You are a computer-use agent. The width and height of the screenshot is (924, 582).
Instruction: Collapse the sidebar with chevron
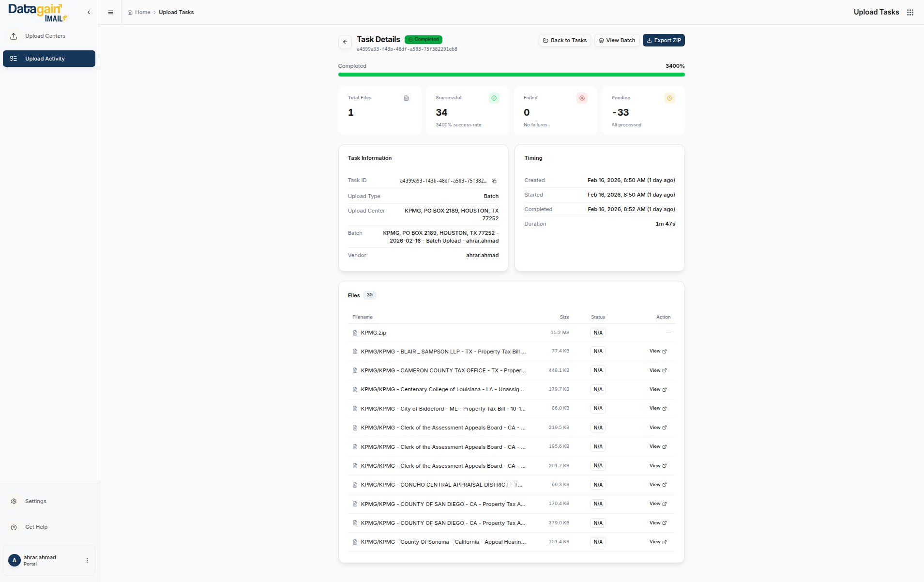[89, 13]
